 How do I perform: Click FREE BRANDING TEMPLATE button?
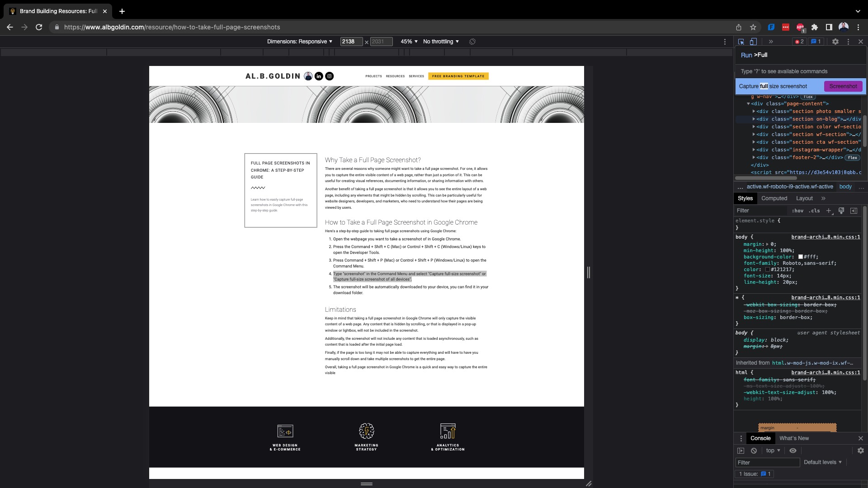pos(458,76)
